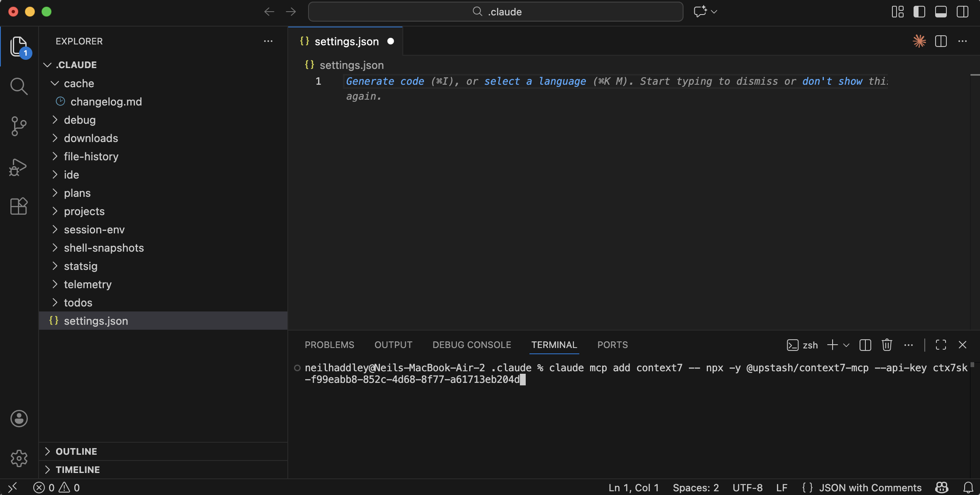980x495 pixels.
Task: Toggle the primary side bar visibility
Action: coord(919,12)
